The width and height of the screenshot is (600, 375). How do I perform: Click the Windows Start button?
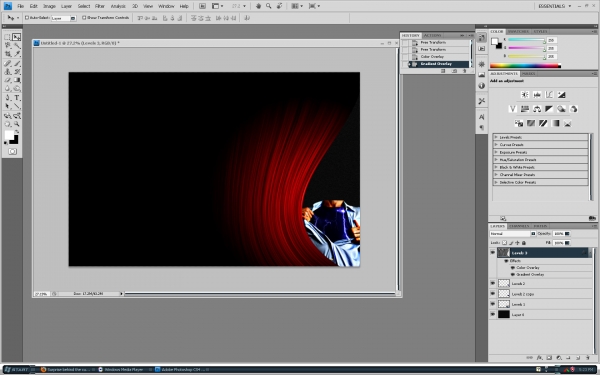coord(17,370)
